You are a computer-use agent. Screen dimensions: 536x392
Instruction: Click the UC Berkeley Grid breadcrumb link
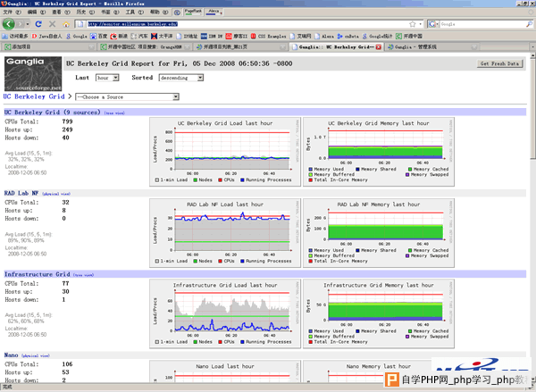(34, 96)
